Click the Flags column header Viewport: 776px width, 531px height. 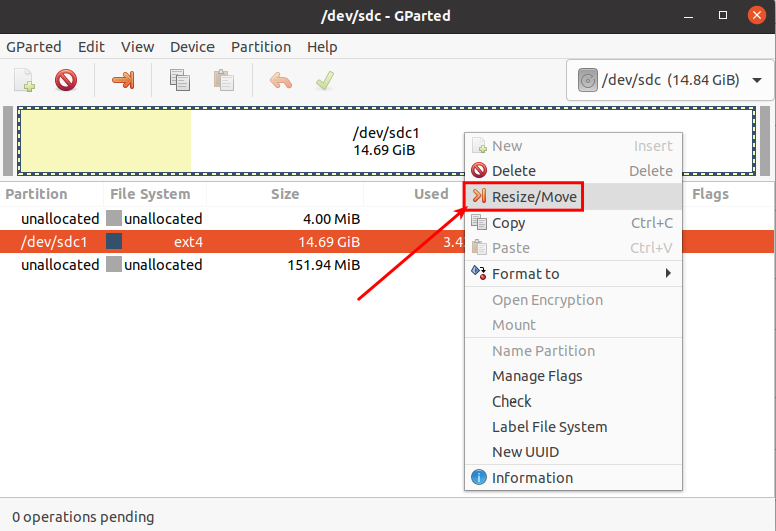click(x=710, y=194)
